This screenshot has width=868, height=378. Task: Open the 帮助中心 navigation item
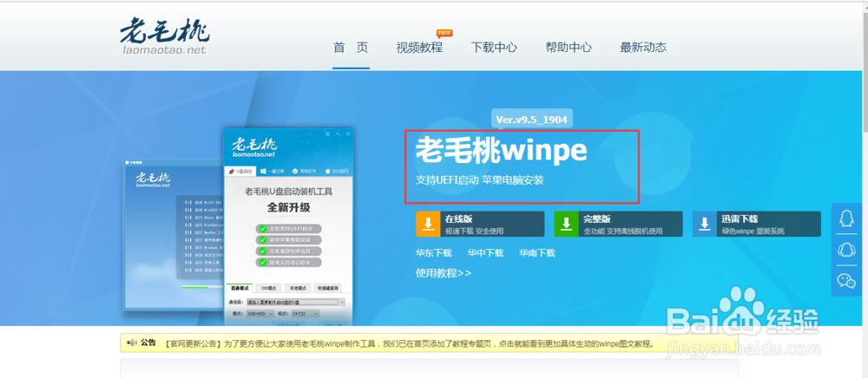569,48
